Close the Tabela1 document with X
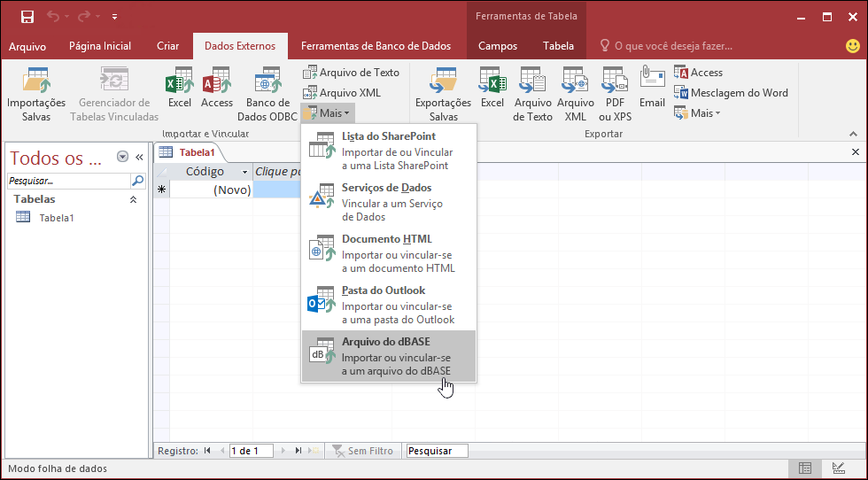The height and width of the screenshot is (480, 868). (856, 152)
